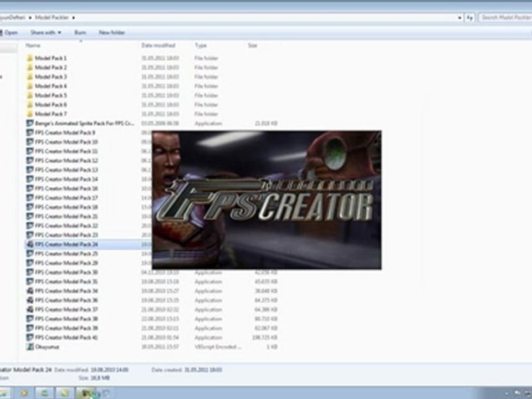
Task: Sort by the Name column header
Action: coord(33,45)
